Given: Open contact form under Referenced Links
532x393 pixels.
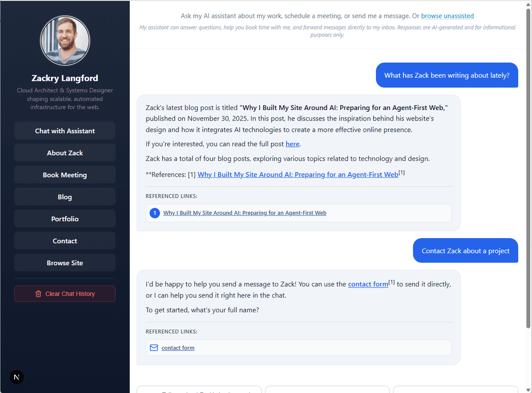Looking at the screenshot, I should (178, 348).
